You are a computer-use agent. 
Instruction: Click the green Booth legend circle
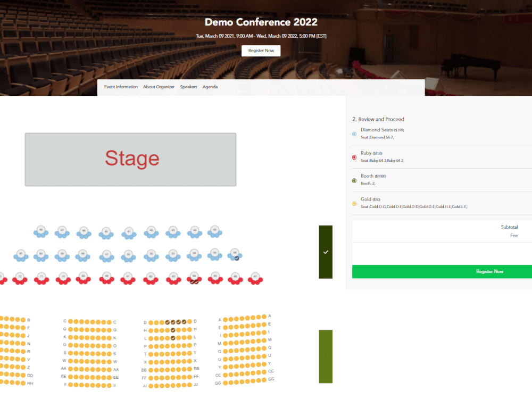[354, 180]
